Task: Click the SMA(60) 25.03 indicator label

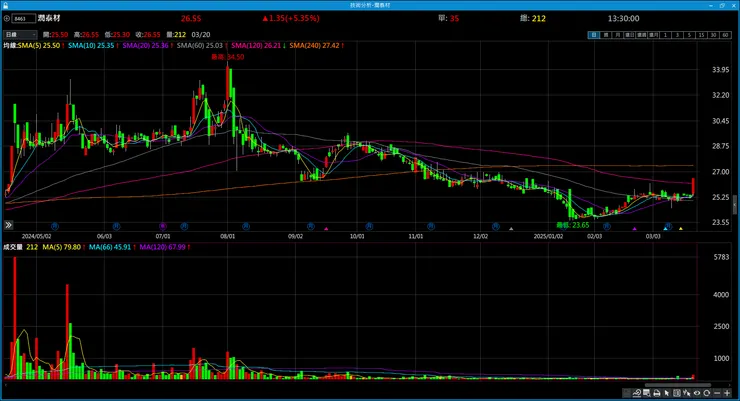Action: tap(200, 46)
